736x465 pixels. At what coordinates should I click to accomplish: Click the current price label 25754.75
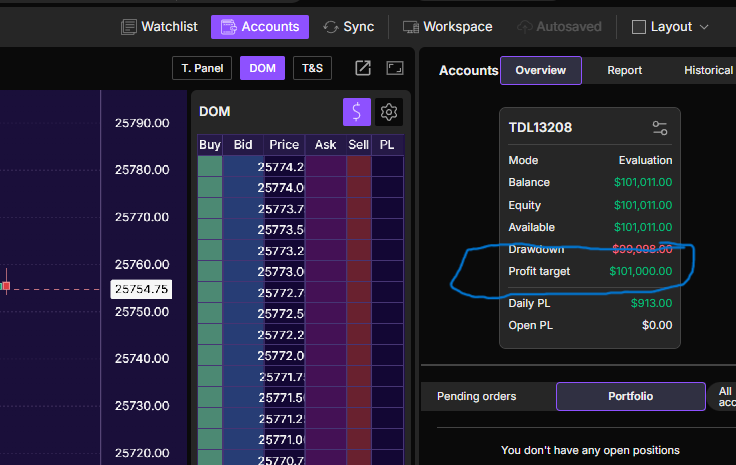click(x=141, y=289)
